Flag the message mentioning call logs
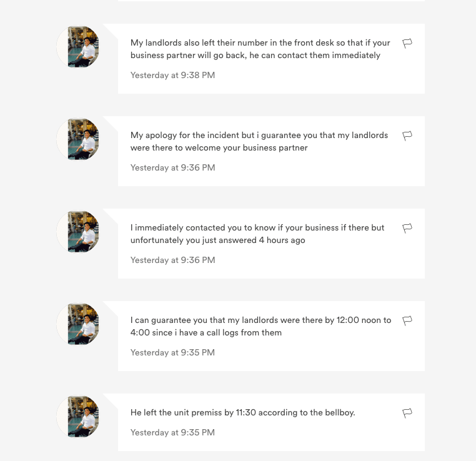 tap(407, 321)
